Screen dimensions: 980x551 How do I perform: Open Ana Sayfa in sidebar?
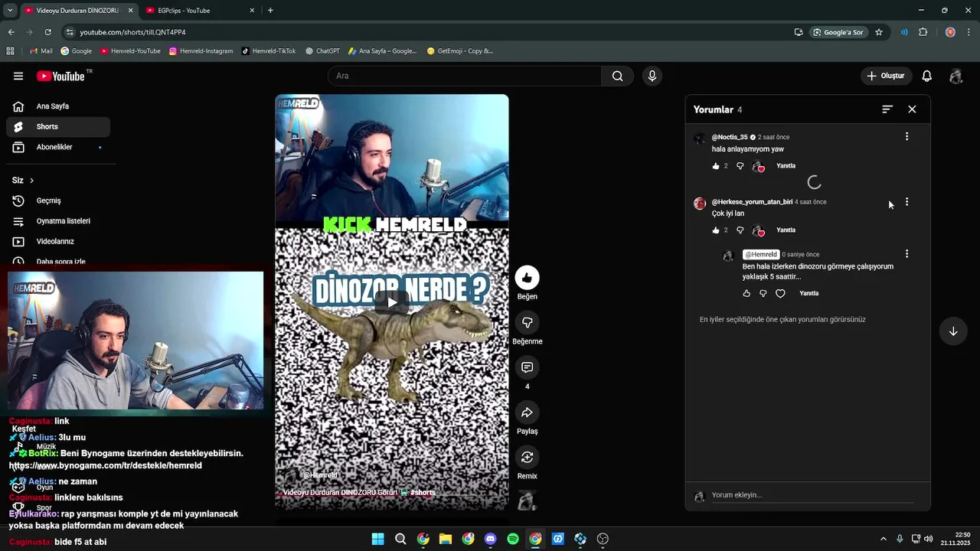click(x=58, y=106)
